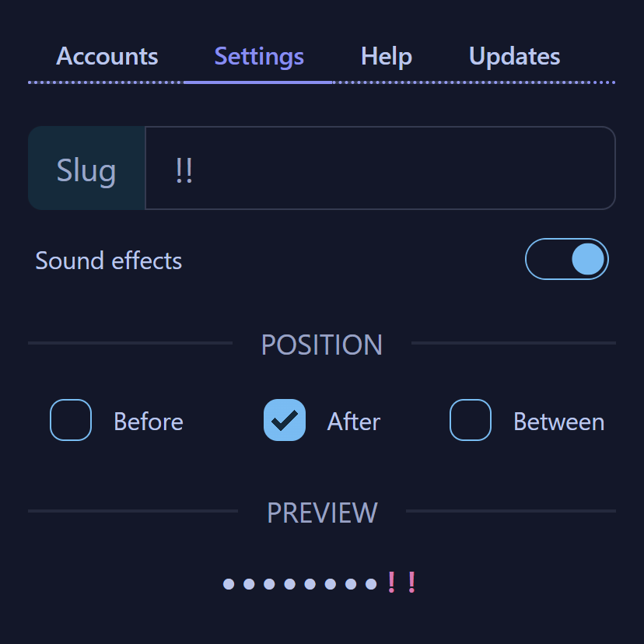Disable the Sound effects switch
The width and height of the screenshot is (644, 644).
point(567,259)
